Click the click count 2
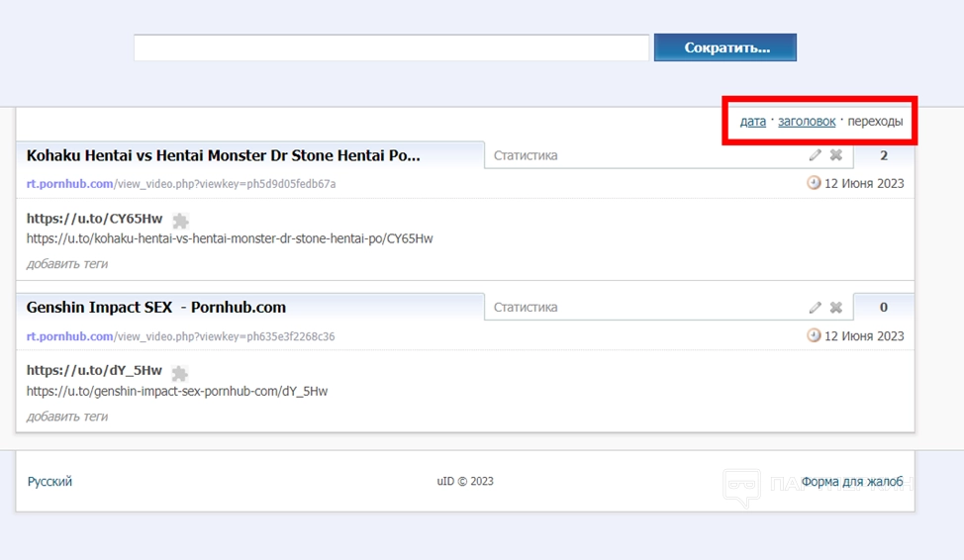 click(x=884, y=155)
